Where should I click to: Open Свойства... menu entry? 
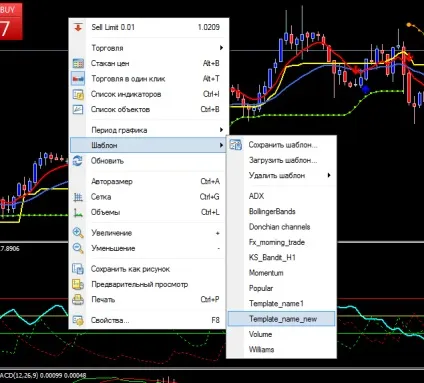(149, 320)
